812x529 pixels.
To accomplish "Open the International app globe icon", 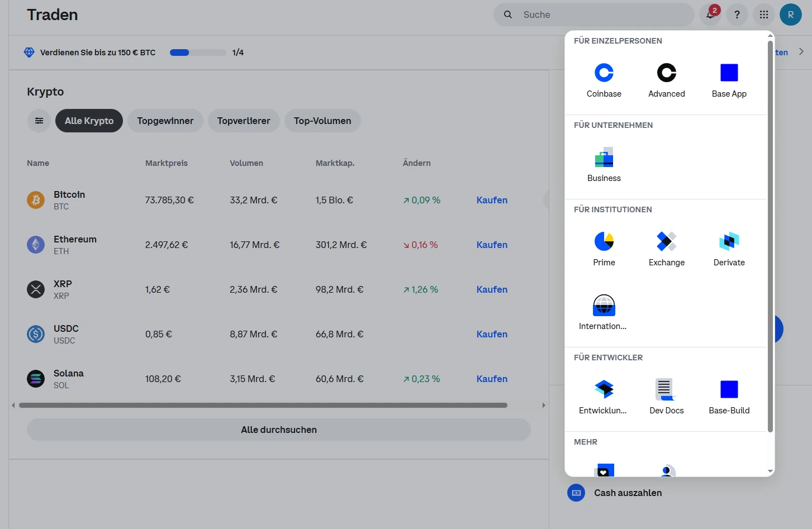I will pos(604,305).
